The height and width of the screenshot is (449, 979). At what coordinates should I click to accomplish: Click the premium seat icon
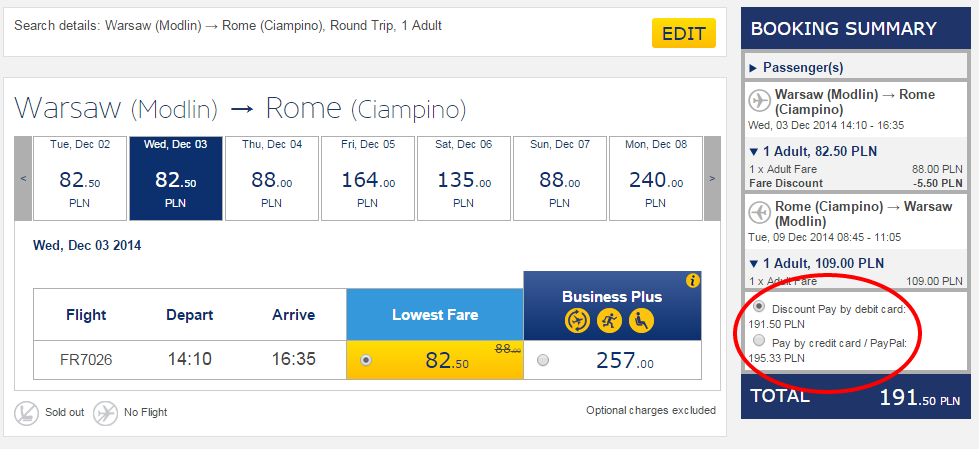(x=642, y=321)
